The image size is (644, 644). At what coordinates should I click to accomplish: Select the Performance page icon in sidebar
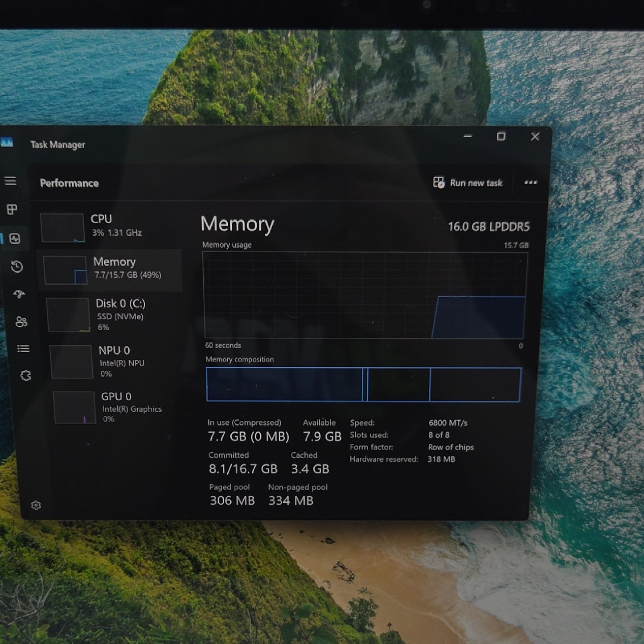(15, 239)
